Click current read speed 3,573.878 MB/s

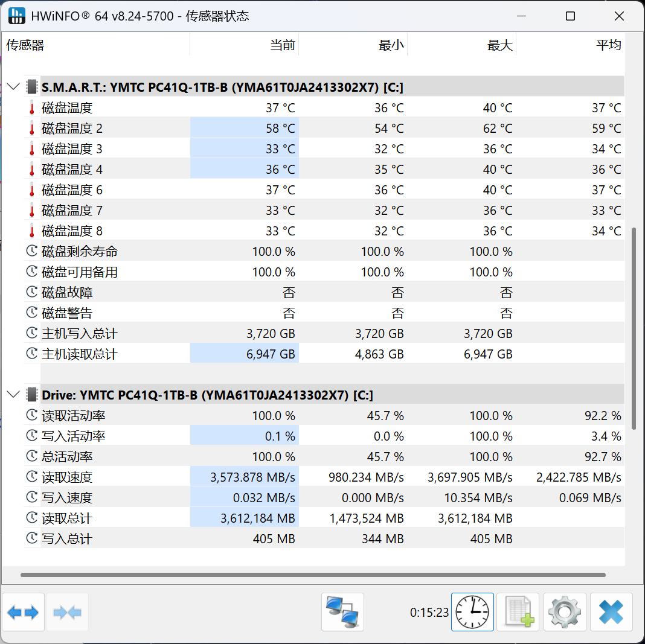252,477
